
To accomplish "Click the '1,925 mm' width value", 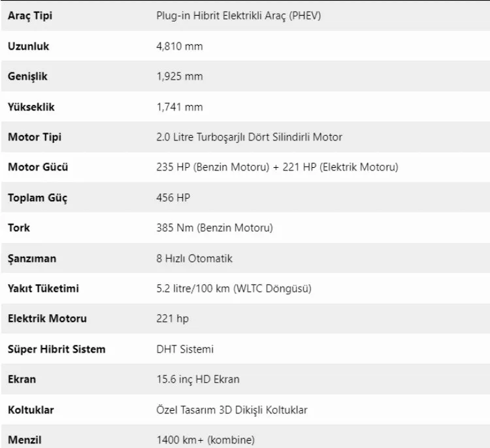I will [x=176, y=76].
